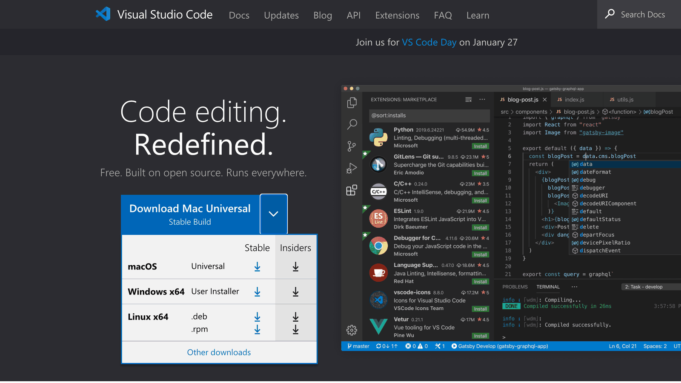The image size is (681, 383).
Task: Download Linux x64 .rpm Stable package
Action: click(257, 330)
